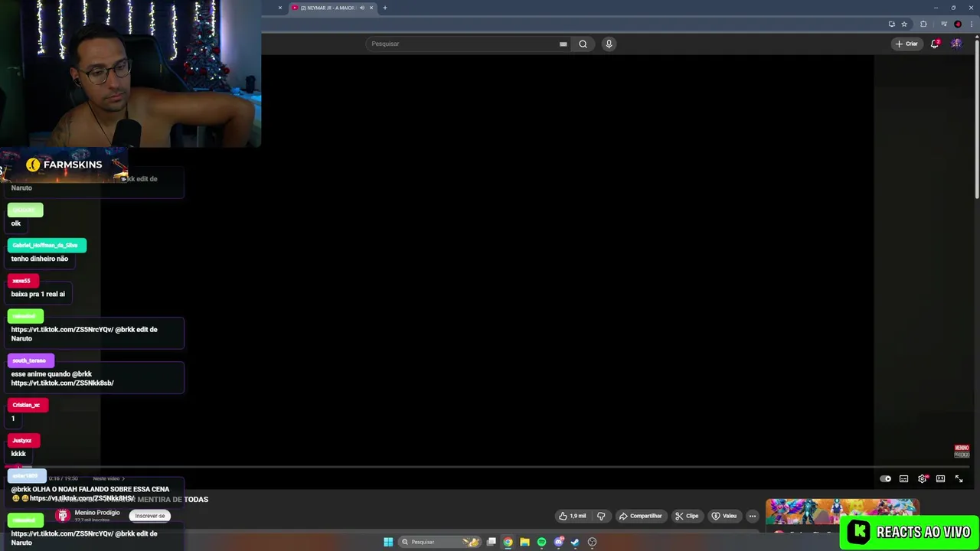The height and width of the screenshot is (551, 980).
Task: Open Google Chrome from the taskbar
Action: tap(508, 542)
